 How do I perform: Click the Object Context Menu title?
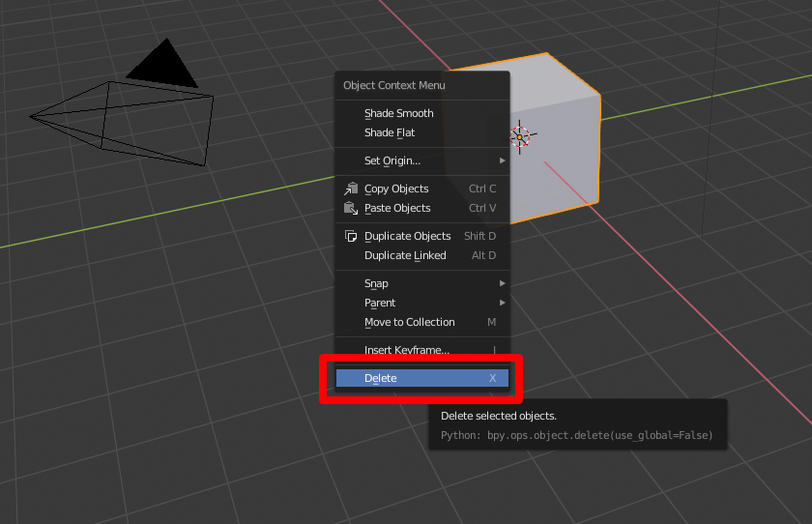394,85
